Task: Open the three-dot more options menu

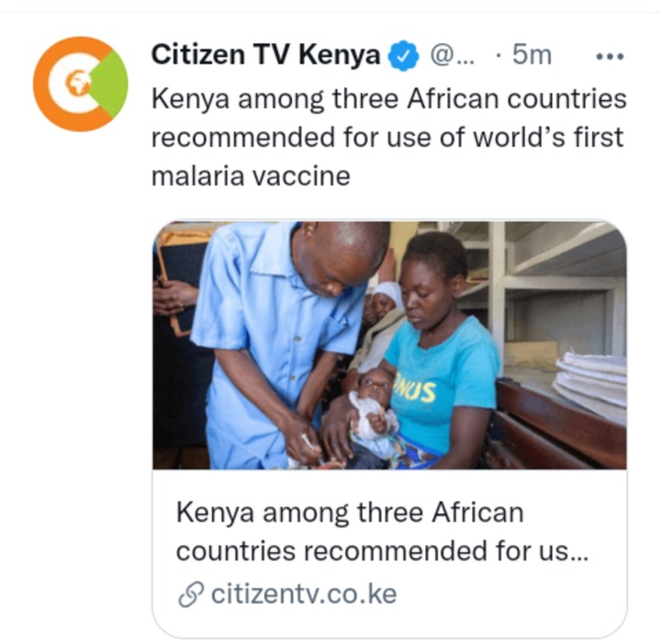Action: coord(610,56)
